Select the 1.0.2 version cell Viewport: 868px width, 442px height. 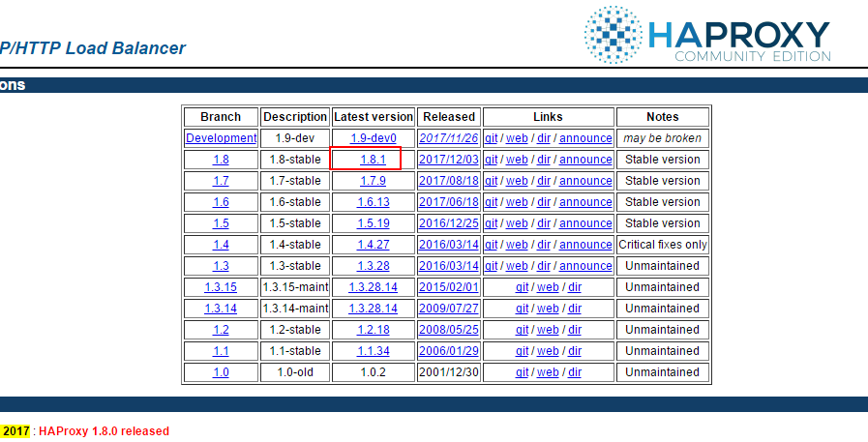click(374, 372)
